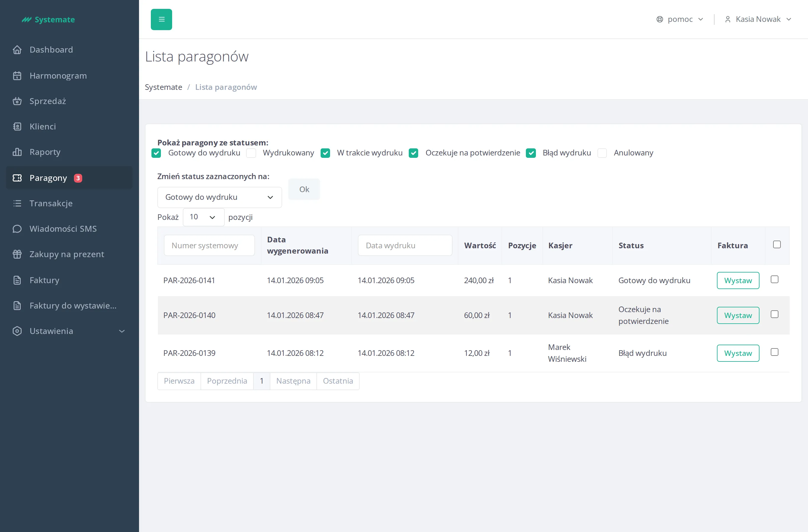This screenshot has width=808, height=532.
Task: Click the pomoc lifebuoy icon
Action: [660, 19]
